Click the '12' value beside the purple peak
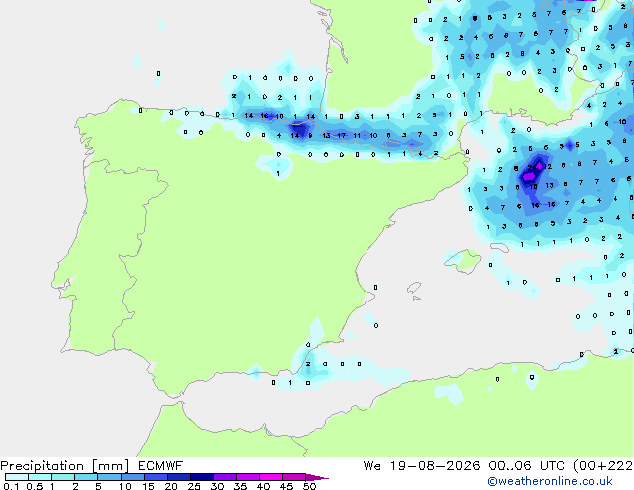The height and width of the screenshot is (490, 634). (548, 166)
